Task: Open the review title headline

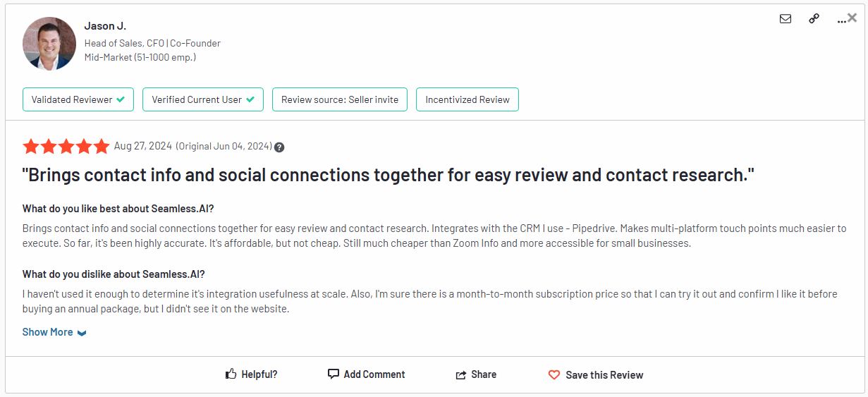Action: tap(388, 176)
